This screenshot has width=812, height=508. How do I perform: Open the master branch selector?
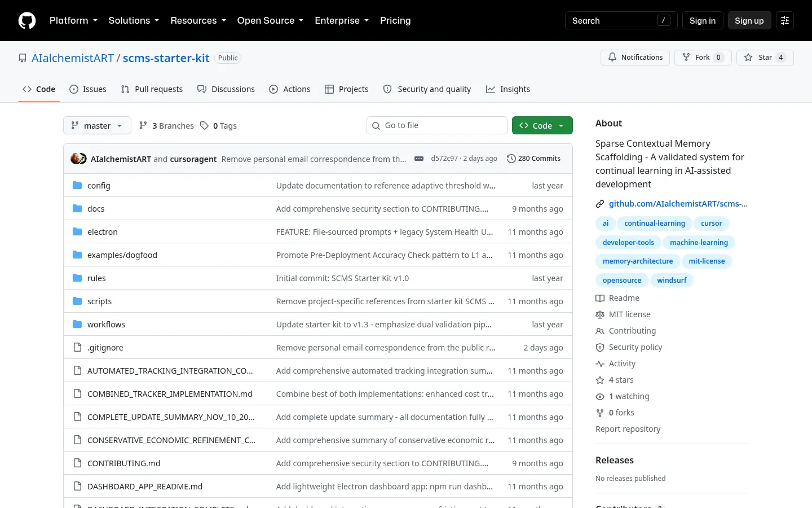97,125
